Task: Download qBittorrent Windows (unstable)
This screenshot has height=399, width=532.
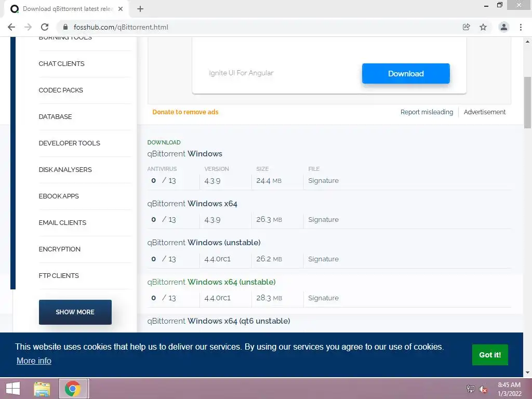Action: click(204, 243)
